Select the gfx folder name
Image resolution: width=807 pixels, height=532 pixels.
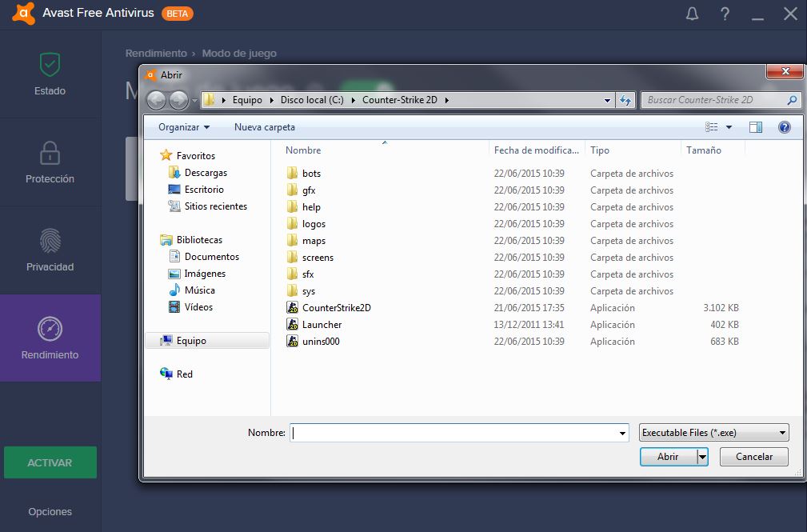(x=309, y=190)
